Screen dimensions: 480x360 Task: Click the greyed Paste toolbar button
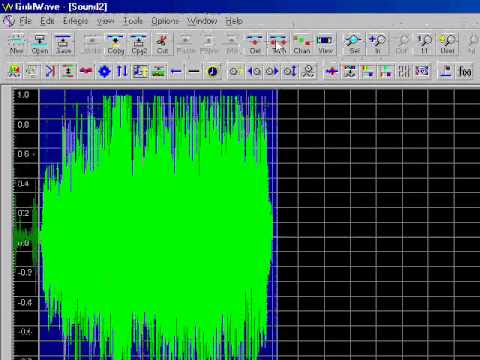click(x=186, y=44)
